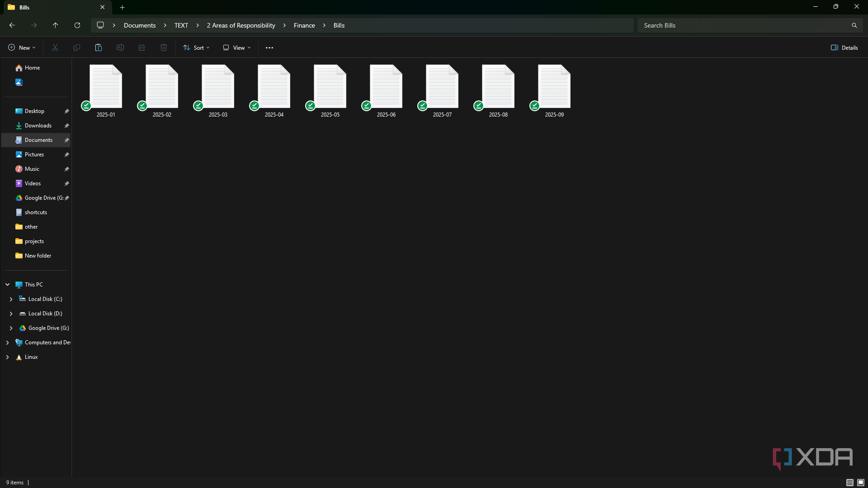Open the New dropdown menu

pos(22,47)
